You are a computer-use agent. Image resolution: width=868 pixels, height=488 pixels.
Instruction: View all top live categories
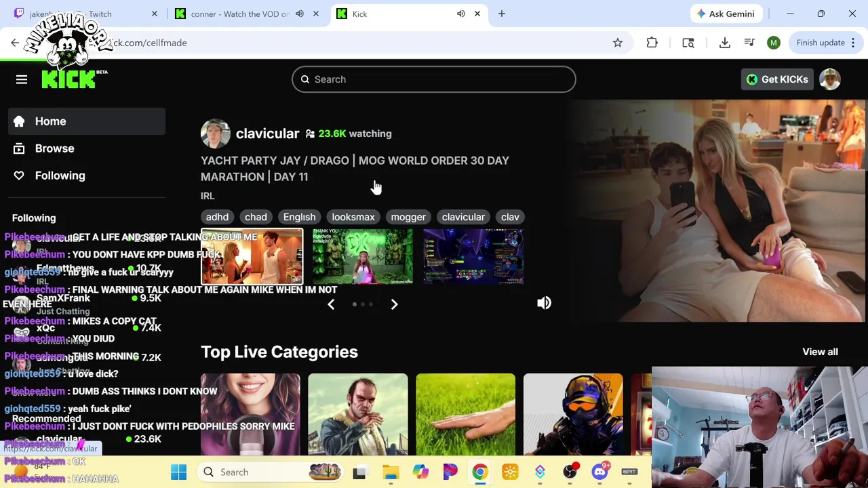point(820,352)
